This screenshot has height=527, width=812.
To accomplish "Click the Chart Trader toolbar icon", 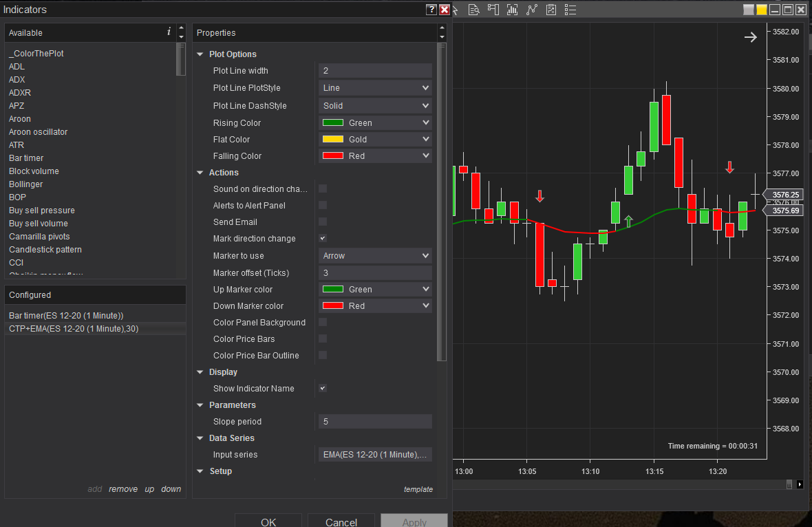I will tap(493, 10).
